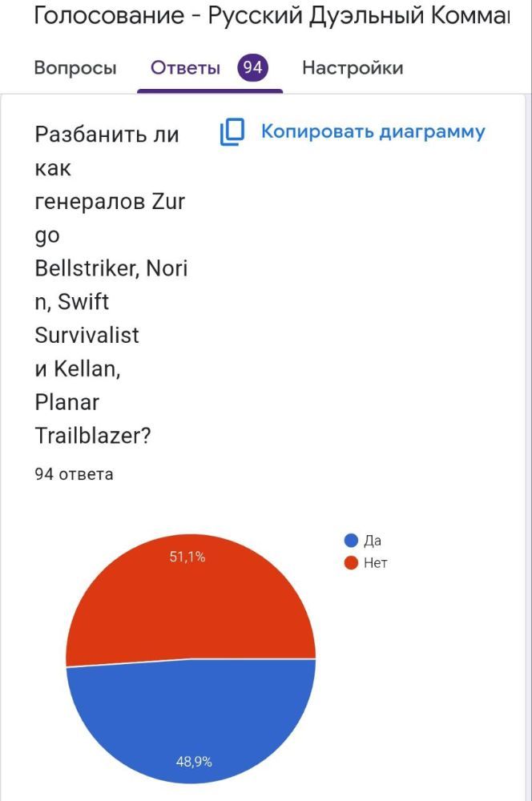The height and width of the screenshot is (801, 532).
Task: Open the Вопросы tab
Action: [75, 68]
